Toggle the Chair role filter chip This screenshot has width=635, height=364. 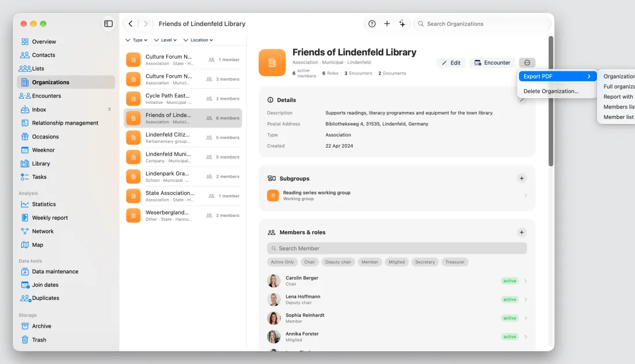tap(309, 262)
